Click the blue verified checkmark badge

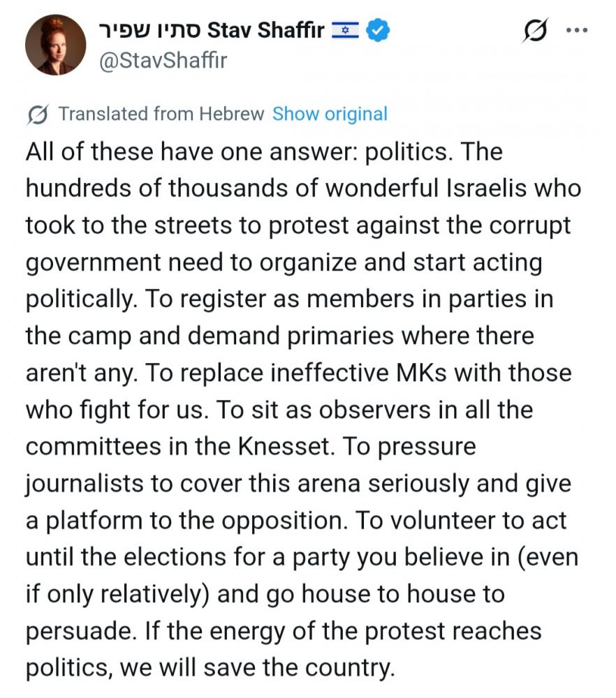(378, 31)
